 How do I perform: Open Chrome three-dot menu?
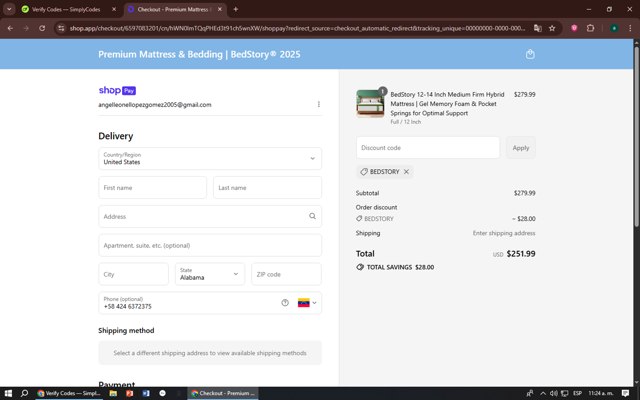click(x=630, y=28)
